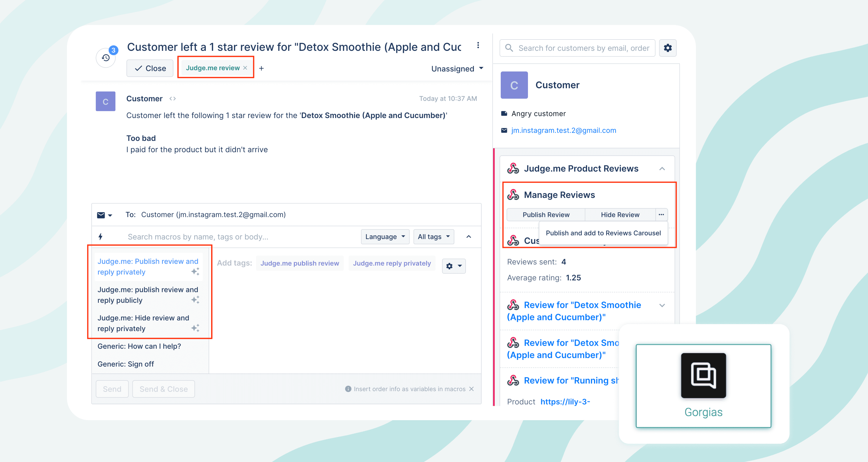Click ellipsis next to Hide Review
The image size is (868, 462).
coord(661,215)
